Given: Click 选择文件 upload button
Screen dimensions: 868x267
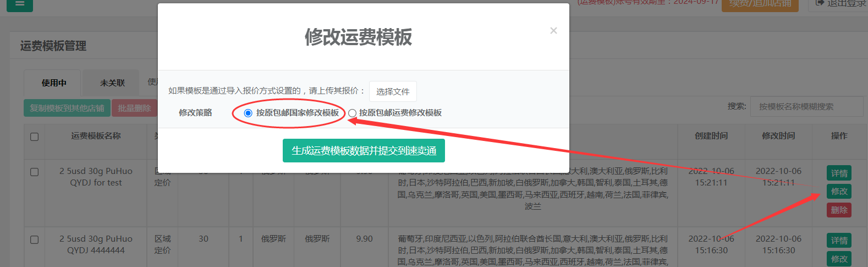Looking at the screenshot, I should (393, 91).
